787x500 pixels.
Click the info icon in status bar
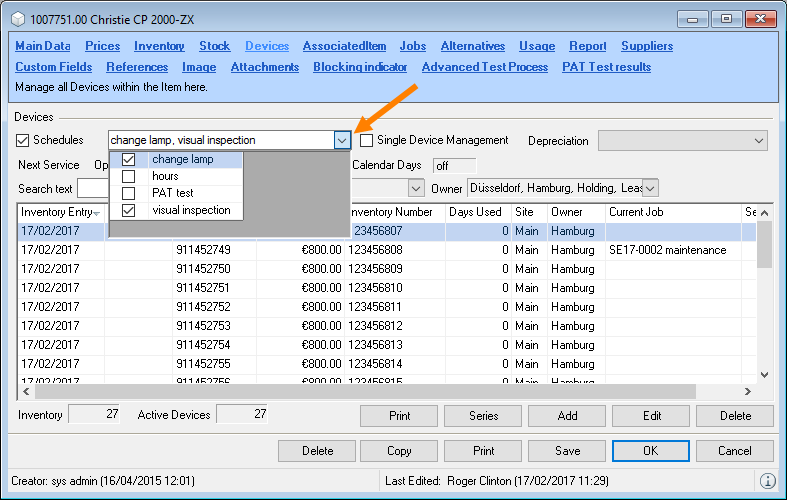768,481
